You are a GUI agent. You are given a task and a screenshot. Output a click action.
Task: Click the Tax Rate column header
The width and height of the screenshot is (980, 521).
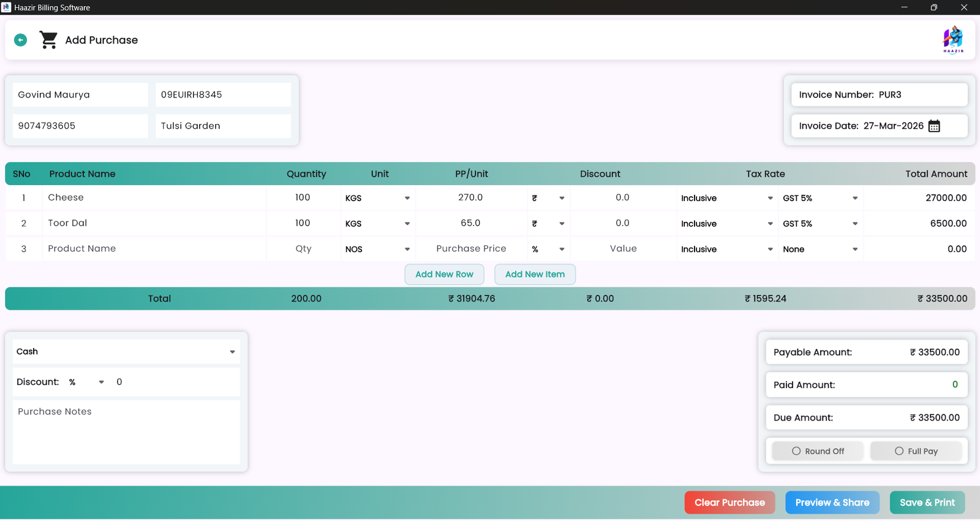pos(765,173)
